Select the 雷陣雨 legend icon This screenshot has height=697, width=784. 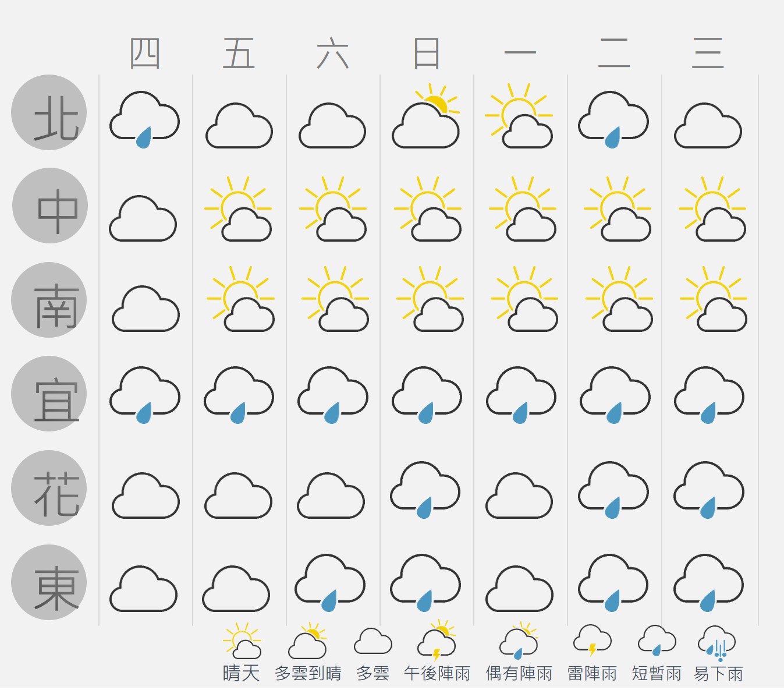[593, 641]
